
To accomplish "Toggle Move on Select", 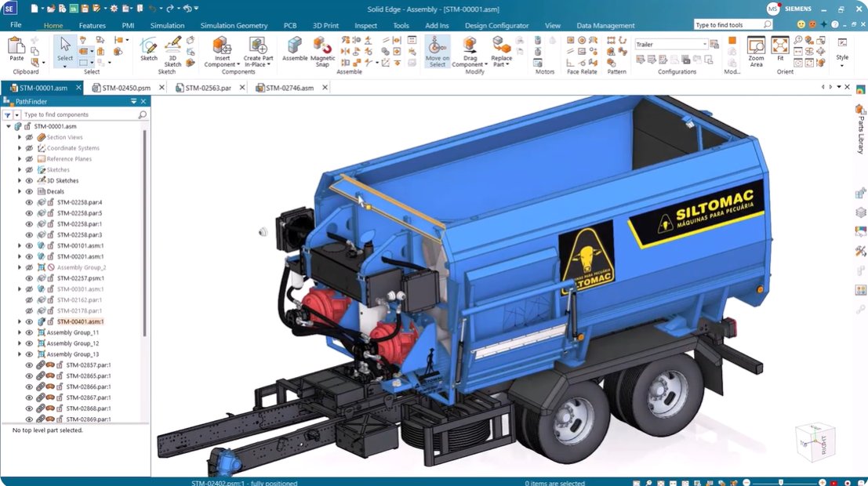I will 438,51.
